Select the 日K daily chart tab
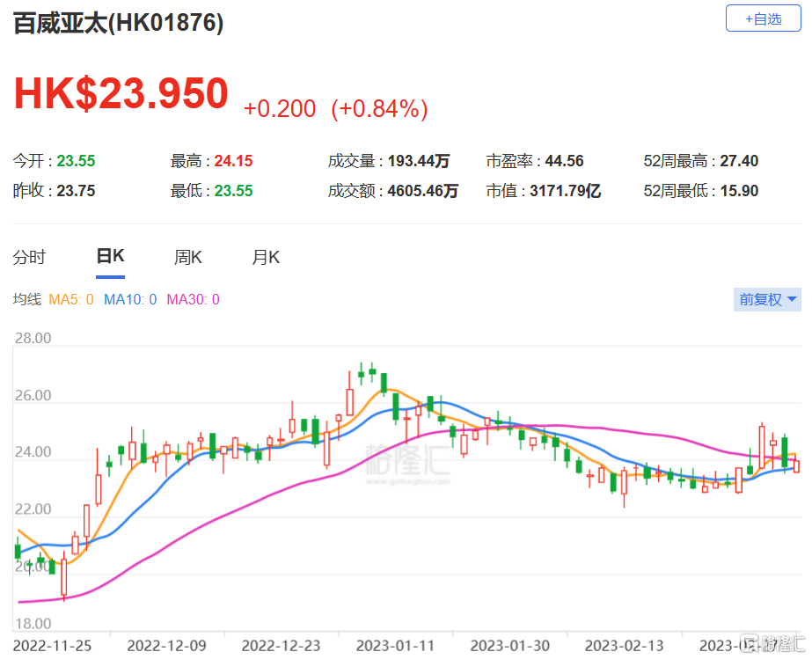 coord(110,256)
